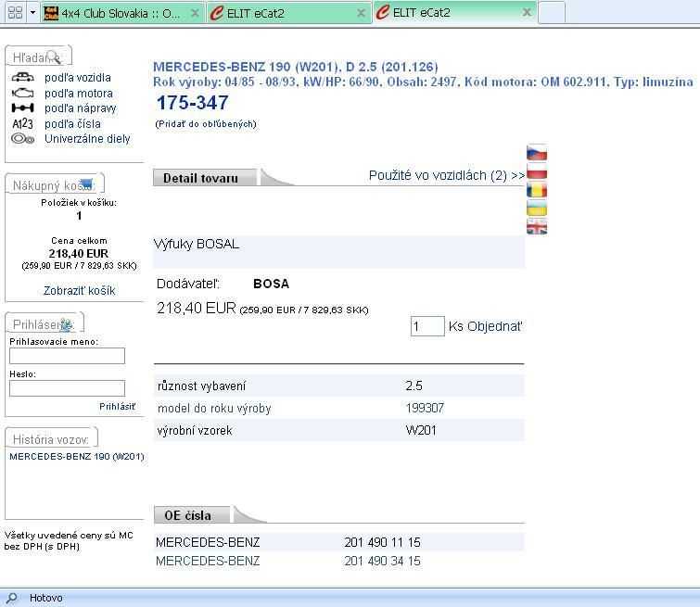Image resolution: width=700 pixels, height=607 pixels.
Task: Click the Prihlásenie header icon
Action: click(66, 324)
